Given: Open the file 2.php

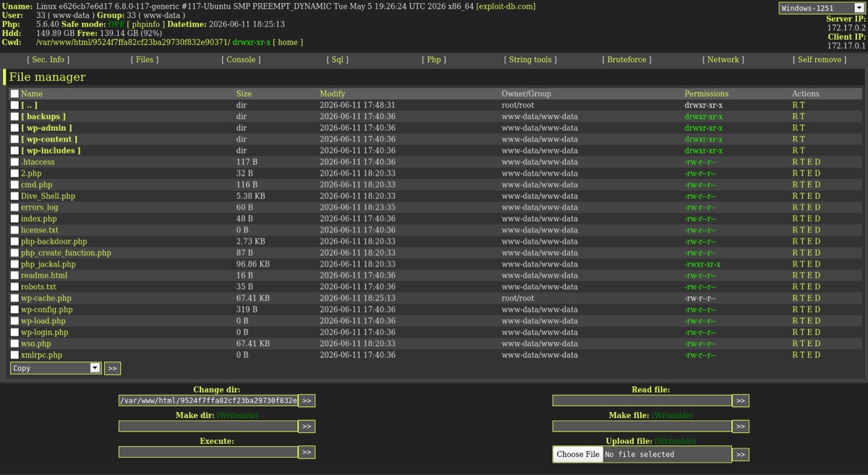Looking at the screenshot, I should tap(31, 174).
